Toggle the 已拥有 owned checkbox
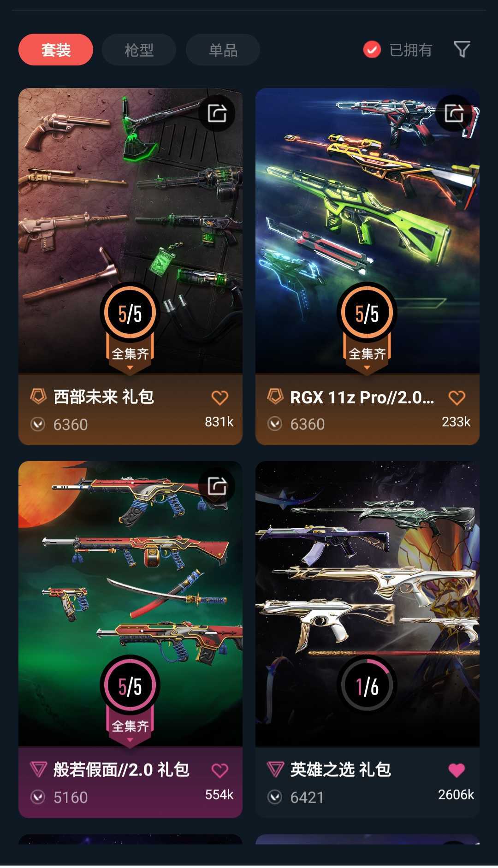The width and height of the screenshot is (498, 868). 372,49
